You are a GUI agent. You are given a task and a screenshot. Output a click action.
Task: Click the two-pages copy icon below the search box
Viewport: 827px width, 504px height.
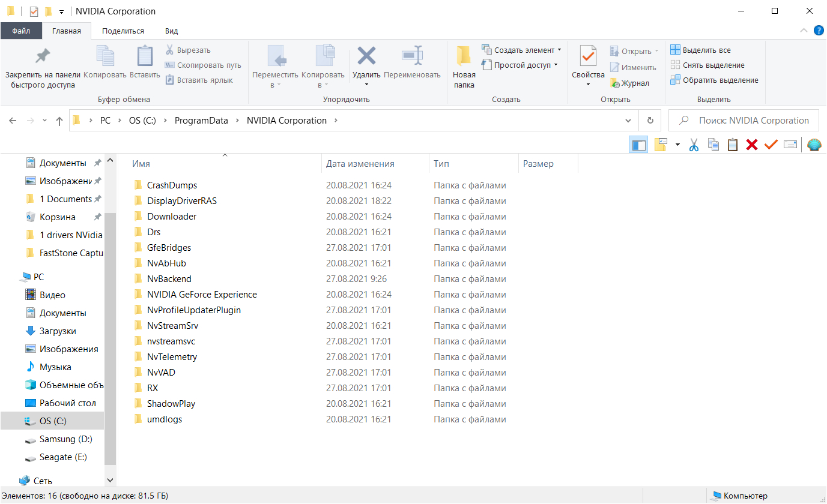713,145
